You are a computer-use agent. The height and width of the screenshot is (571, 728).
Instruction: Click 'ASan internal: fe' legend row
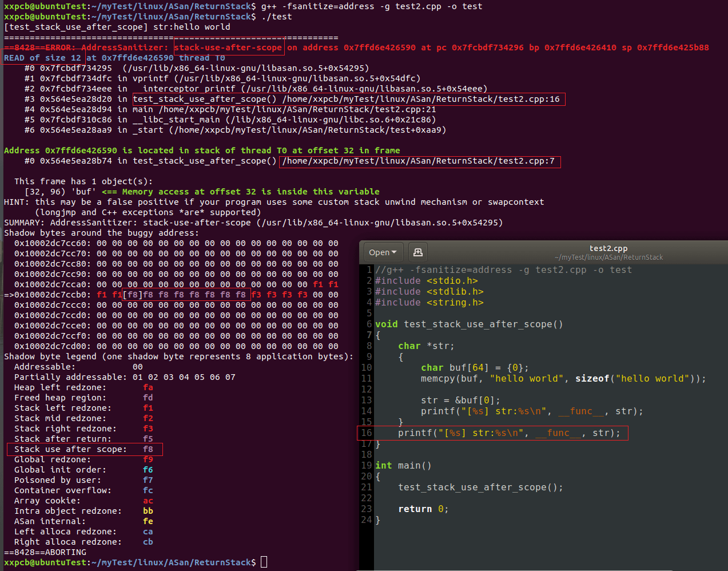point(83,521)
